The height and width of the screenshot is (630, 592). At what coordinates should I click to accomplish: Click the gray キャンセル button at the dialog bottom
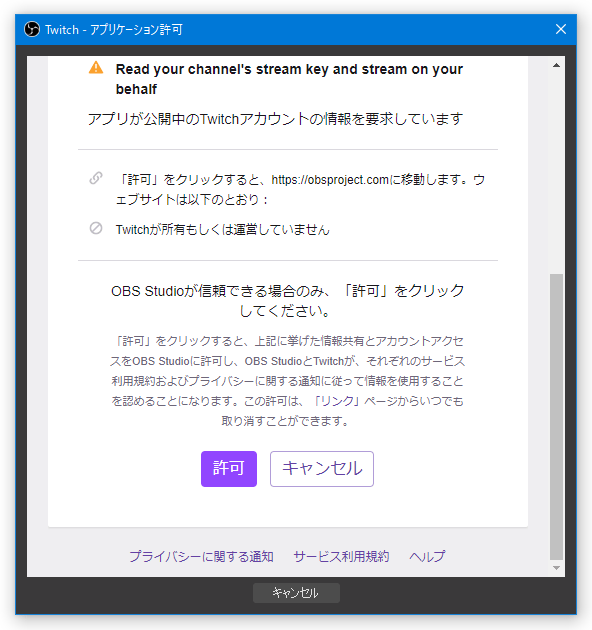coord(296,593)
